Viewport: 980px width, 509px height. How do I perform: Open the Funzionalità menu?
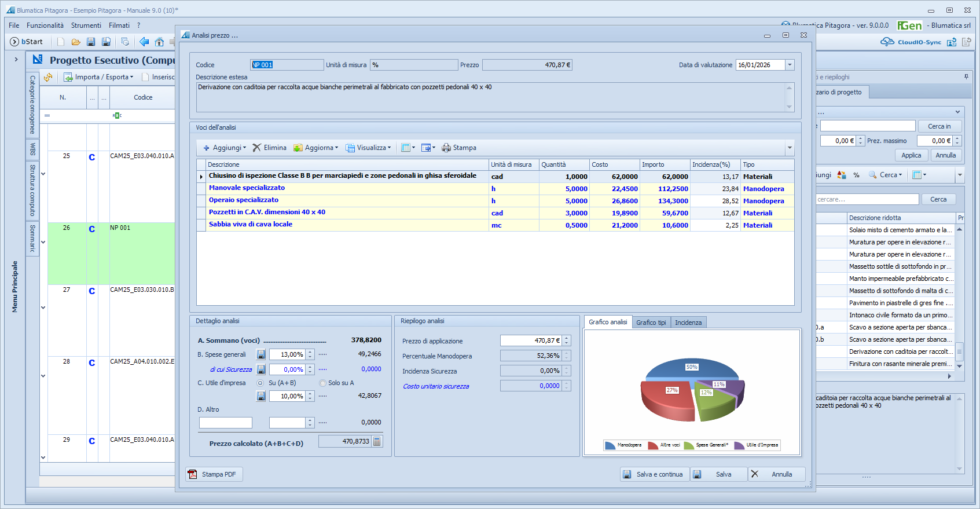tap(45, 25)
